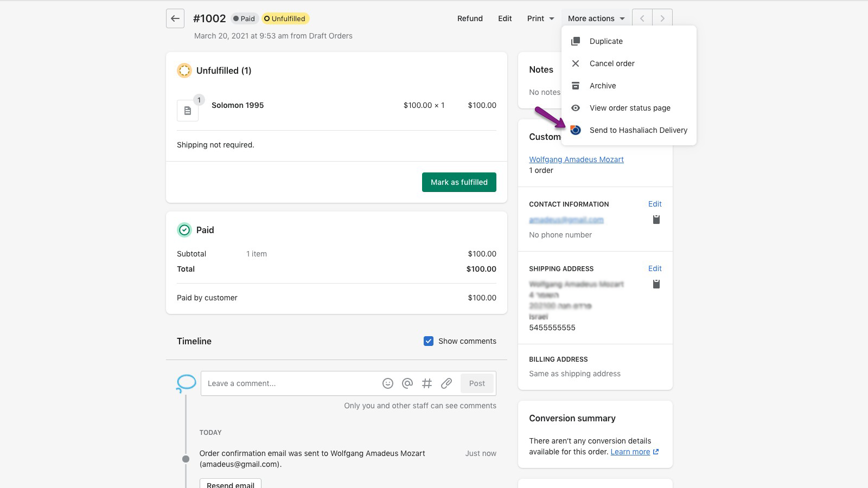Click the Mark as fulfilled button
Screen dimensions: 868x488
coord(459,182)
